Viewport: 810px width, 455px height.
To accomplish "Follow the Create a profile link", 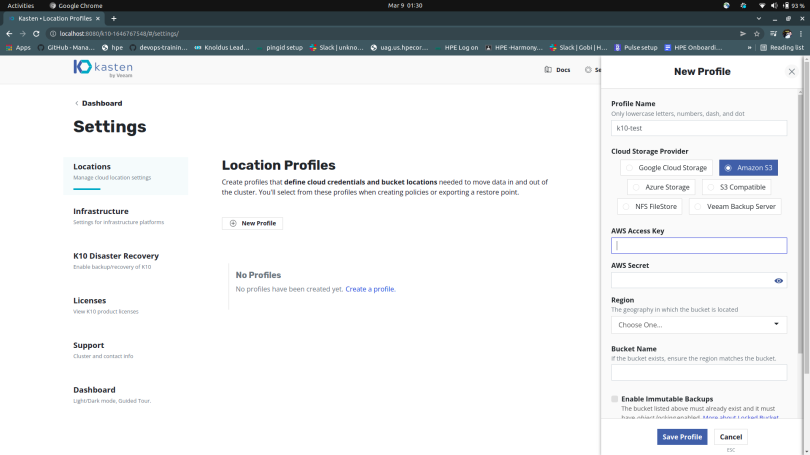I will [369, 289].
